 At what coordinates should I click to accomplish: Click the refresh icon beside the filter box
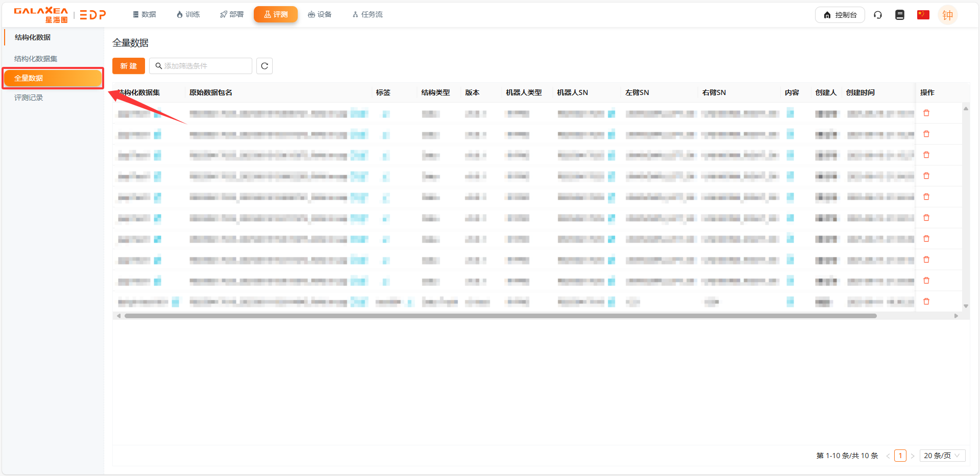click(x=265, y=66)
